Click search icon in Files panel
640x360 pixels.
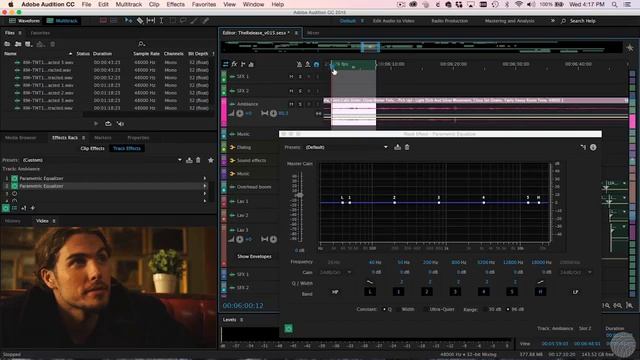coord(141,44)
